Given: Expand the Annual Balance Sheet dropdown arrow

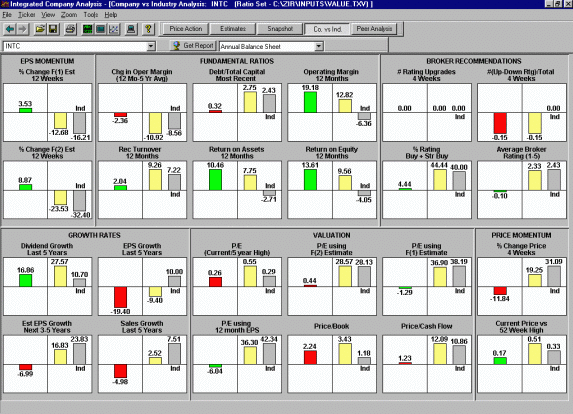Looking at the screenshot, I should click(319, 46).
